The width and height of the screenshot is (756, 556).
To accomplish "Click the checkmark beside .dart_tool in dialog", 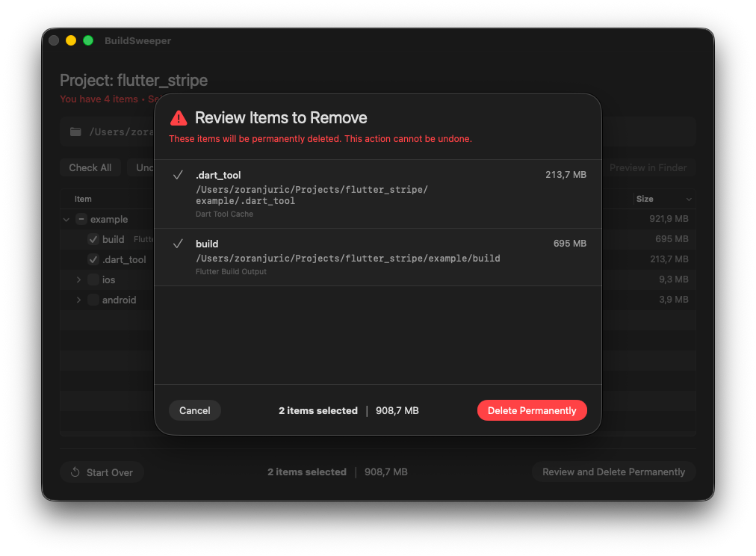I will coord(178,175).
